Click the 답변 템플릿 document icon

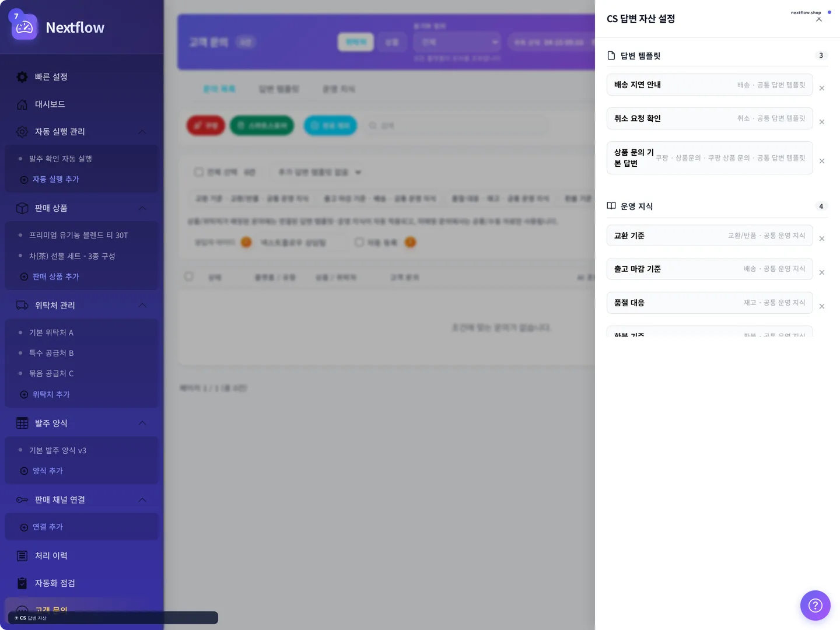(611, 55)
